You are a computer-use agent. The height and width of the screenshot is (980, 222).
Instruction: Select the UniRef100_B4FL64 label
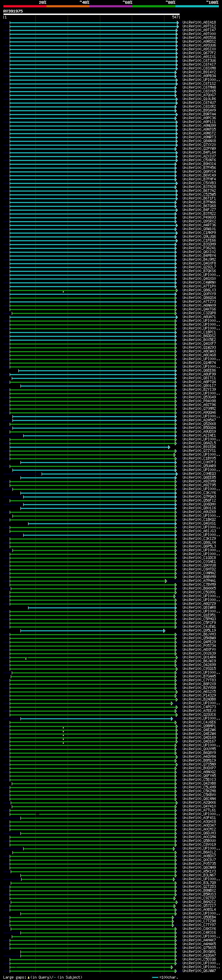coord(199,153)
